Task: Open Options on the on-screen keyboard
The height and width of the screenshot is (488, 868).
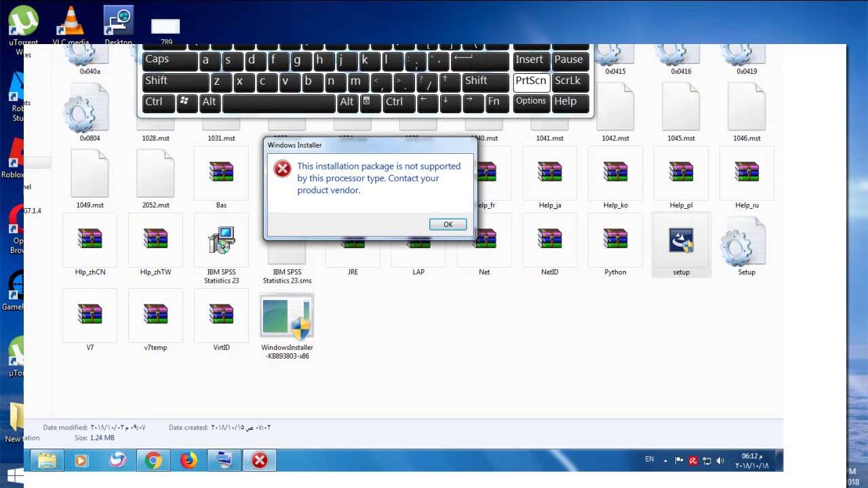Action: coord(530,102)
